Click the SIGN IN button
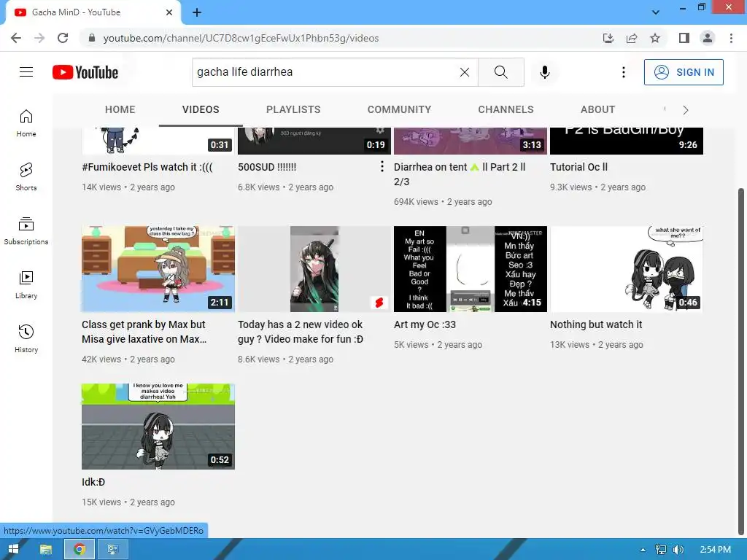This screenshot has width=747, height=560. pyautogui.click(x=684, y=72)
